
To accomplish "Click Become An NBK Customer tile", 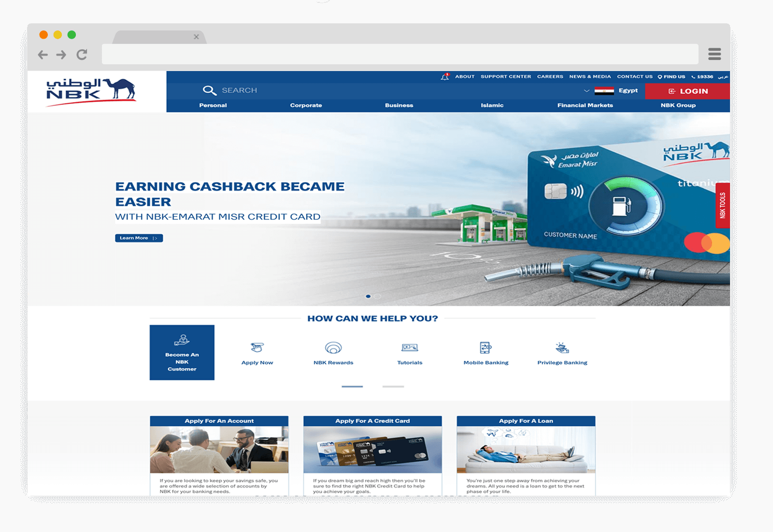I will tap(182, 352).
